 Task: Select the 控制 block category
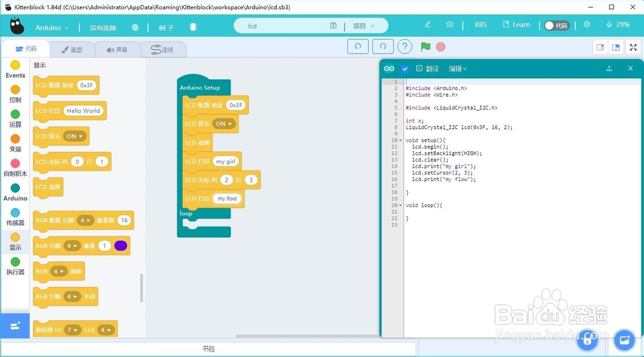[15, 93]
